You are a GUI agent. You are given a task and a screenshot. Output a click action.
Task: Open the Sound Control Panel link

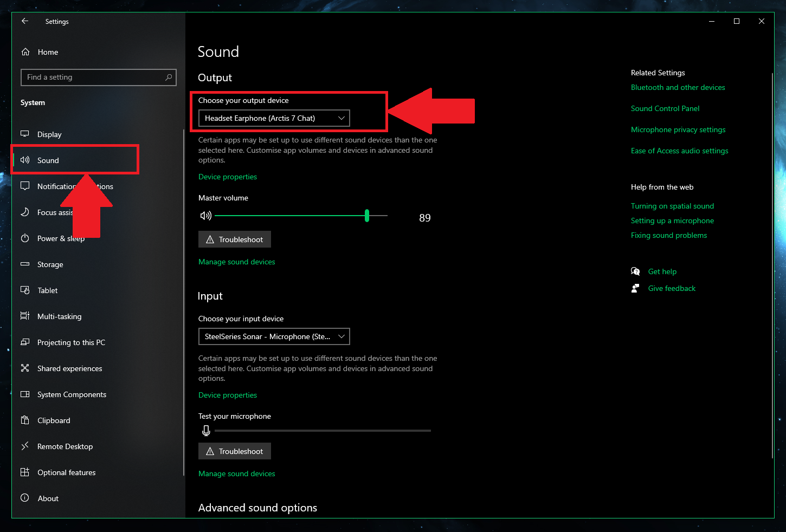pyautogui.click(x=665, y=108)
